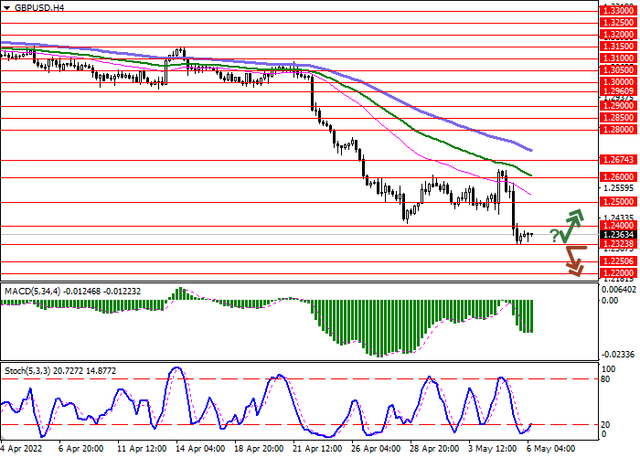Click the 80 level on Stochastic scale

pos(606,379)
